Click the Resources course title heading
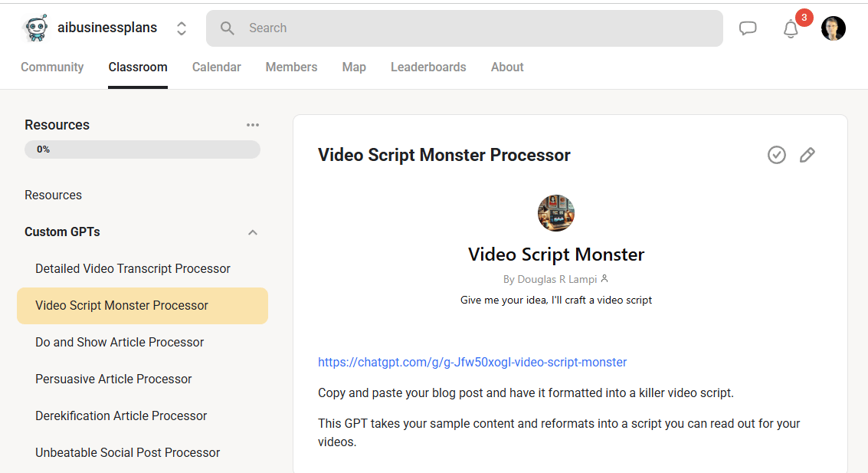 tap(57, 125)
